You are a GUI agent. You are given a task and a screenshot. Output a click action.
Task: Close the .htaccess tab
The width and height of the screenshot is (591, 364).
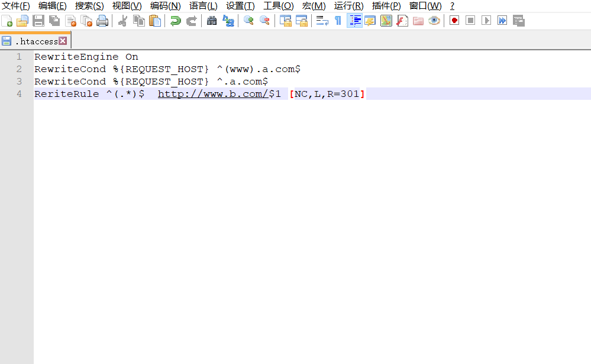(63, 41)
